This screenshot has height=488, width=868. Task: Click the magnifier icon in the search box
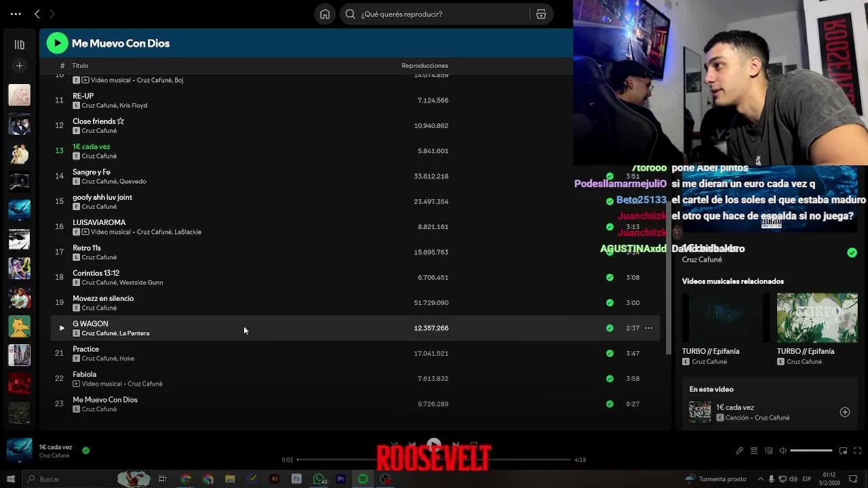[x=350, y=14]
